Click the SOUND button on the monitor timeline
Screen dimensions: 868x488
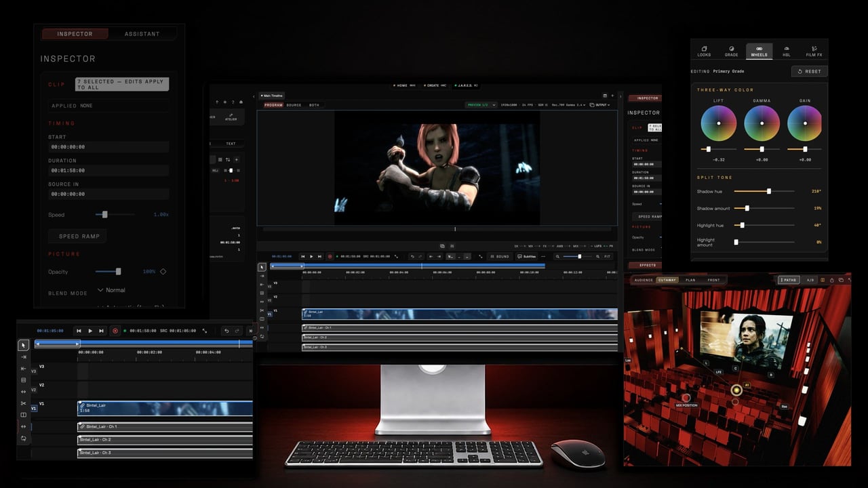pos(500,256)
